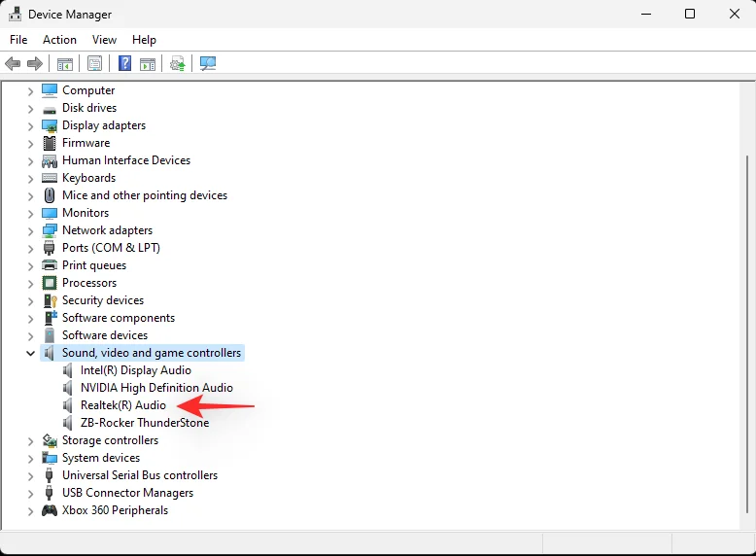Image resolution: width=756 pixels, height=556 pixels.
Task: Select the Firmware category label
Action: [x=86, y=143]
